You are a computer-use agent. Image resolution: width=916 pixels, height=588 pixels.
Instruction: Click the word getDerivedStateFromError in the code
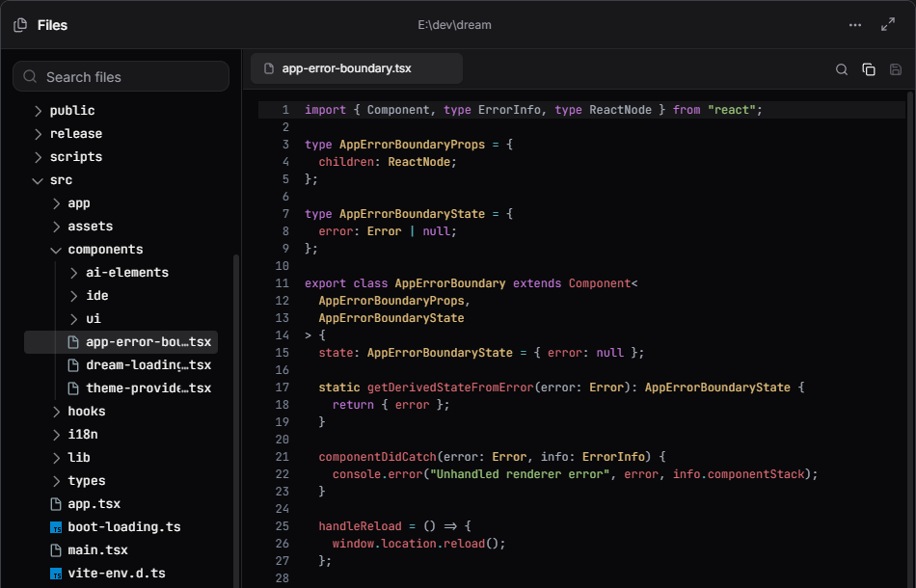(450, 388)
